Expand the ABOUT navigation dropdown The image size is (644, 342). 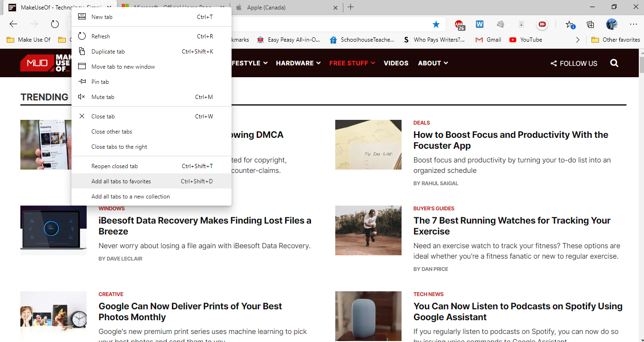pos(432,63)
